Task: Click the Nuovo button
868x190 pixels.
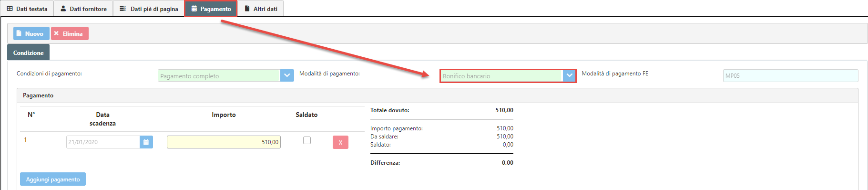Action: click(x=31, y=33)
